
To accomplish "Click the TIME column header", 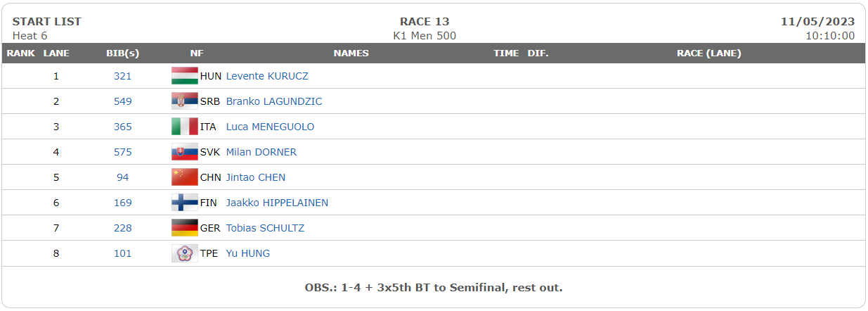I will (x=506, y=53).
